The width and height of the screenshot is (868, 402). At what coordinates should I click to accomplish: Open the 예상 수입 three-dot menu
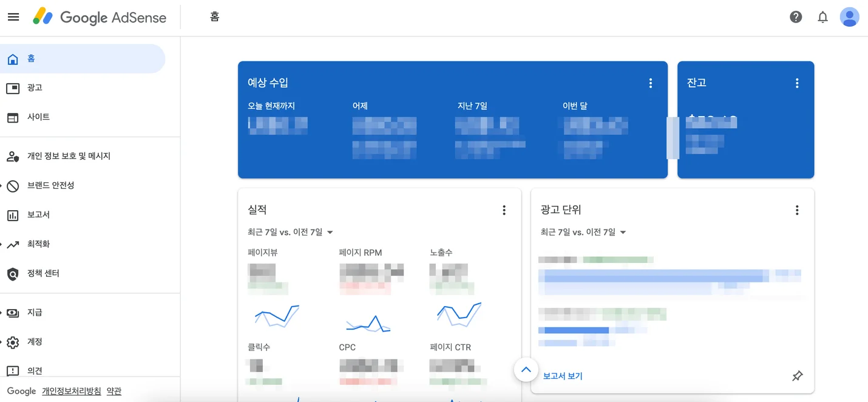(650, 83)
